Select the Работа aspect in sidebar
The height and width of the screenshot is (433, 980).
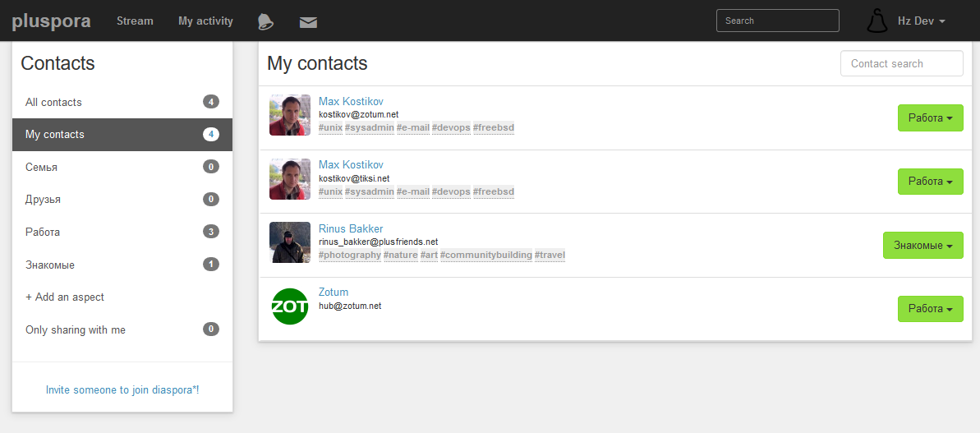[122, 232]
